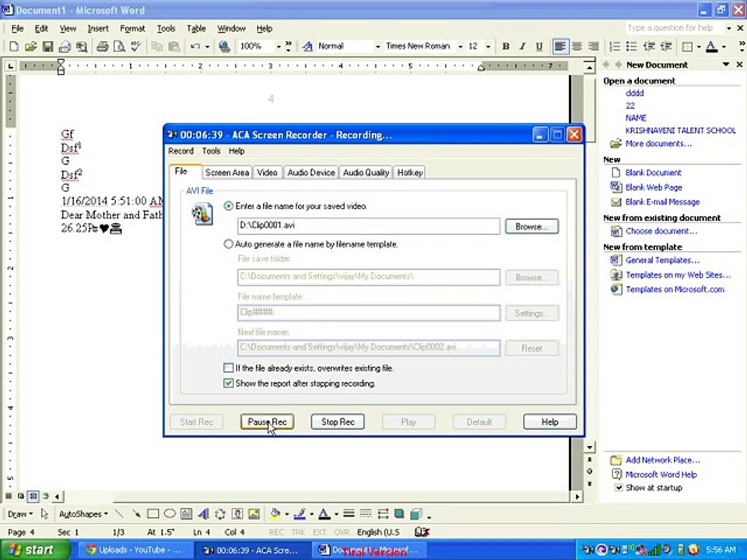Click the Windows start button
The image size is (747, 560).
[35, 550]
